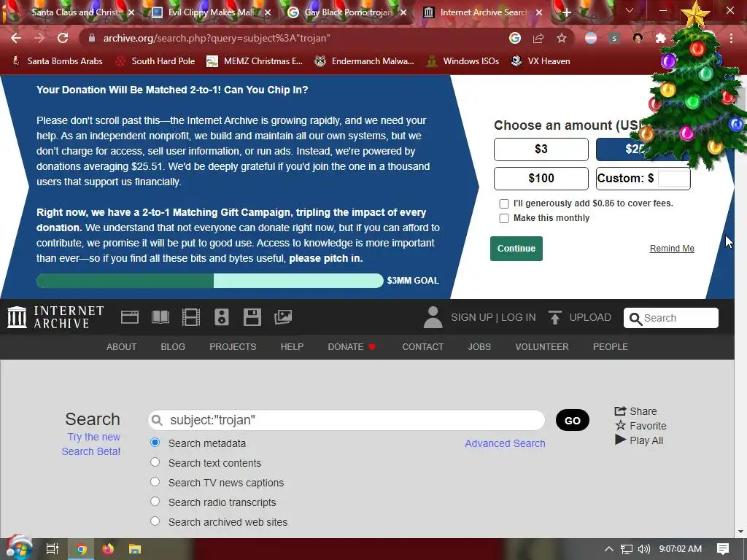
Task: Click the upload arrow icon
Action: pos(554,317)
